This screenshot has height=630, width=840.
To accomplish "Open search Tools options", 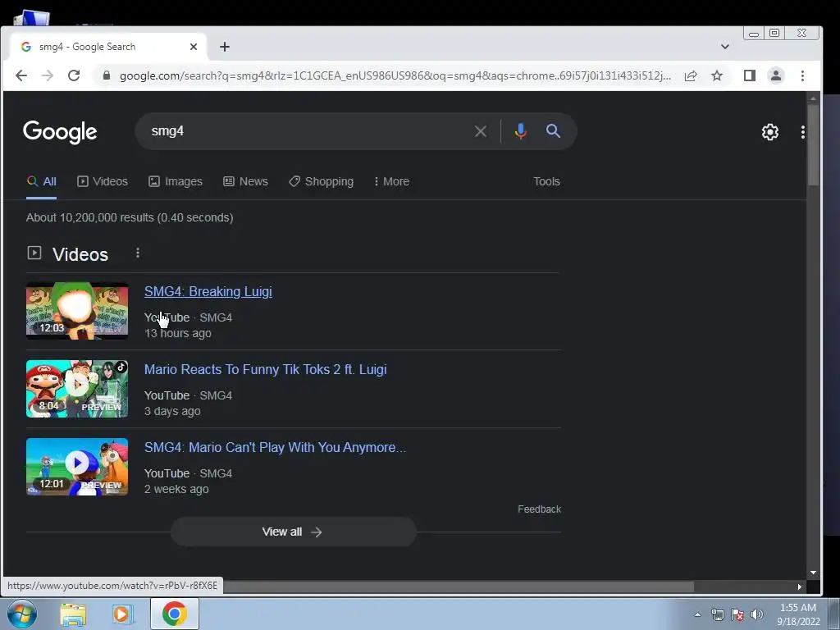I will tap(546, 181).
